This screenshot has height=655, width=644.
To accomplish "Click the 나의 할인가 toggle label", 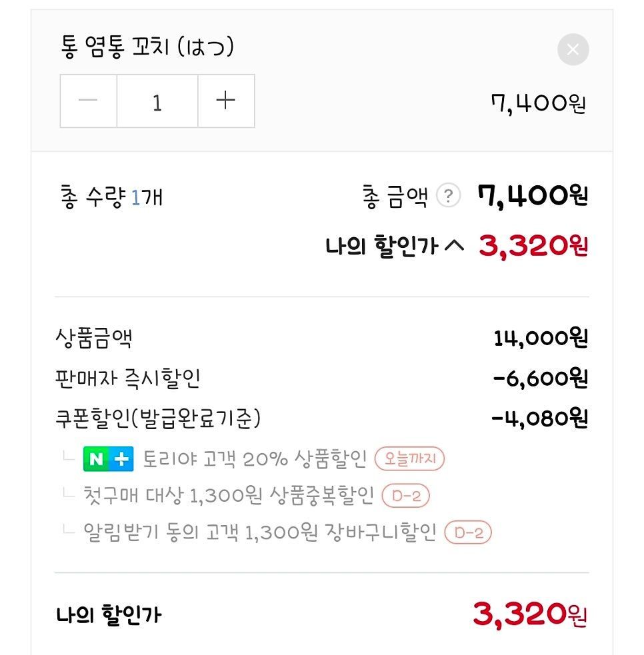I will click(381, 247).
